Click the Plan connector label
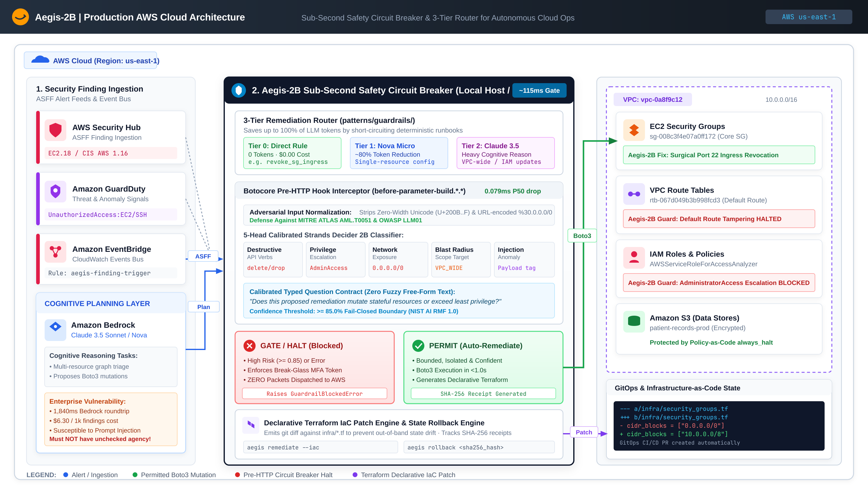Screen dimensions: 868x494 click(x=203, y=307)
